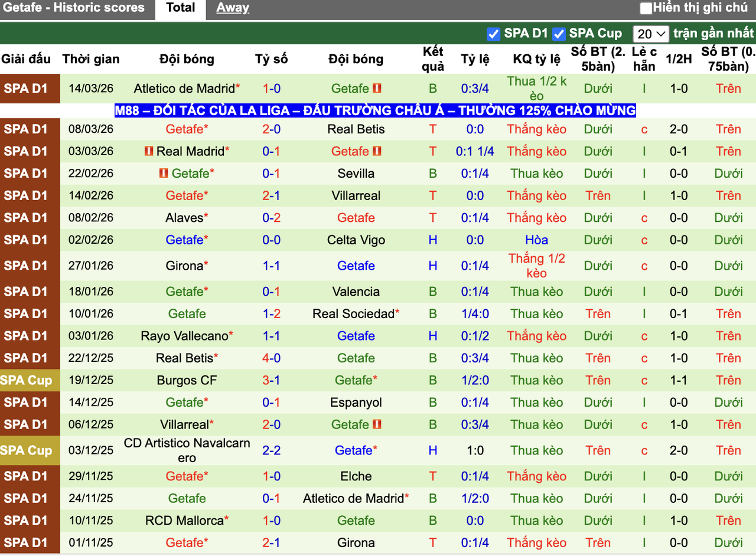Click red card icon before Getafe on 22/02/26
The image size is (756, 556).
coord(164,174)
